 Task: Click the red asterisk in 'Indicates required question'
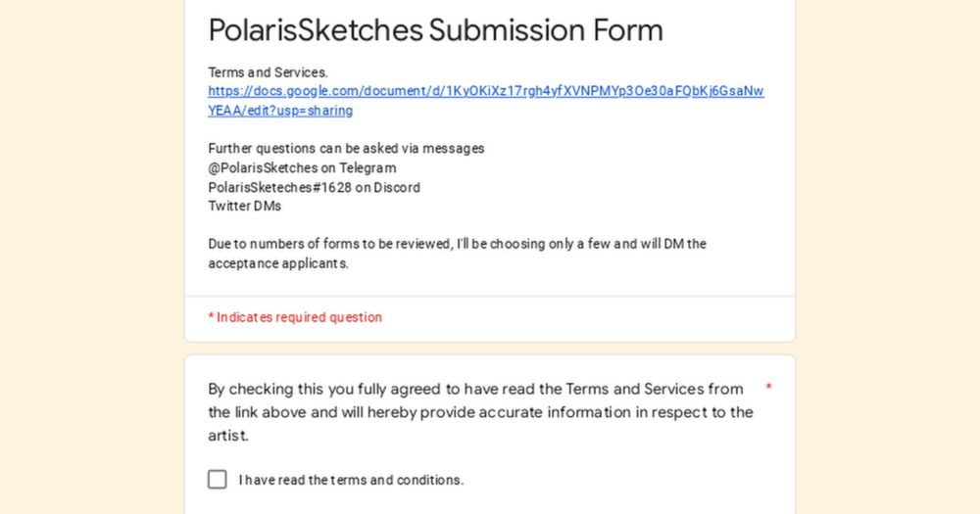212,316
